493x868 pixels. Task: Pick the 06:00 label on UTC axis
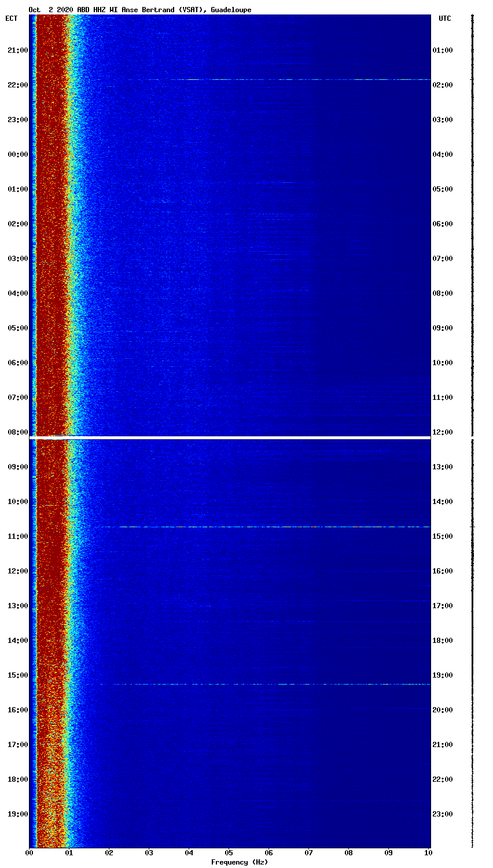coord(443,224)
